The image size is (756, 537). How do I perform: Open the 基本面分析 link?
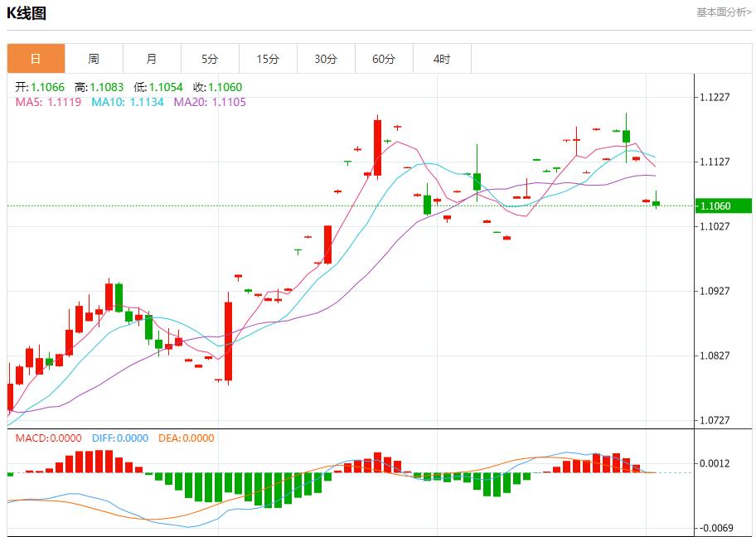point(723,12)
